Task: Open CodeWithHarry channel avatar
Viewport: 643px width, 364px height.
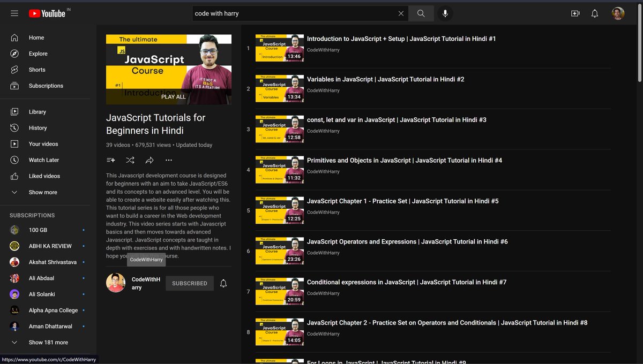Action: (x=116, y=283)
